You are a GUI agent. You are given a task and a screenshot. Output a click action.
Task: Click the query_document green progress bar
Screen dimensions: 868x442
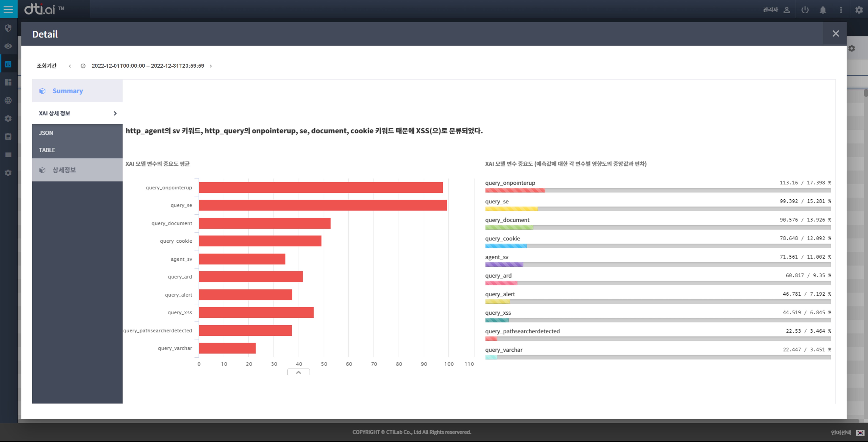coord(509,227)
